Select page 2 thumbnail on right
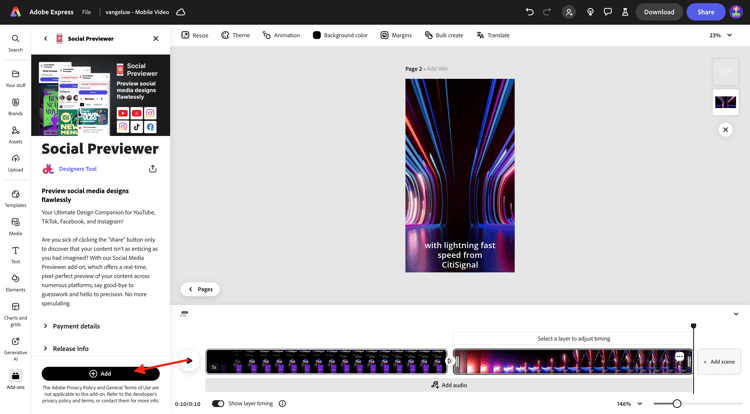The height and width of the screenshot is (414, 750). (x=726, y=102)
